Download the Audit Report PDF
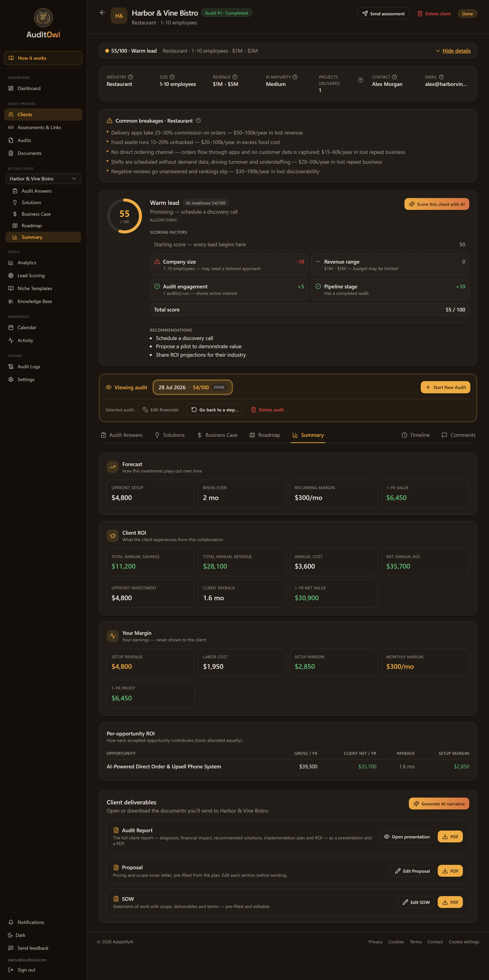This screenshot has height=980, width=489. point(450,837)
